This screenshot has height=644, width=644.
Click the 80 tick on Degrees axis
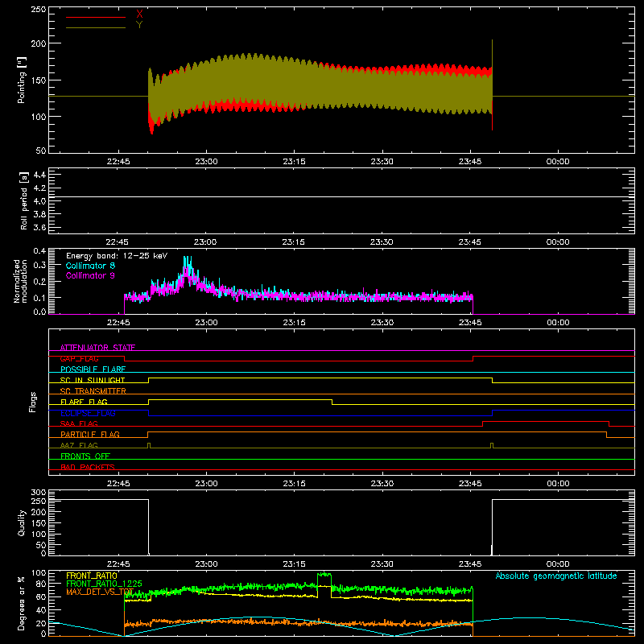(41, 584)
